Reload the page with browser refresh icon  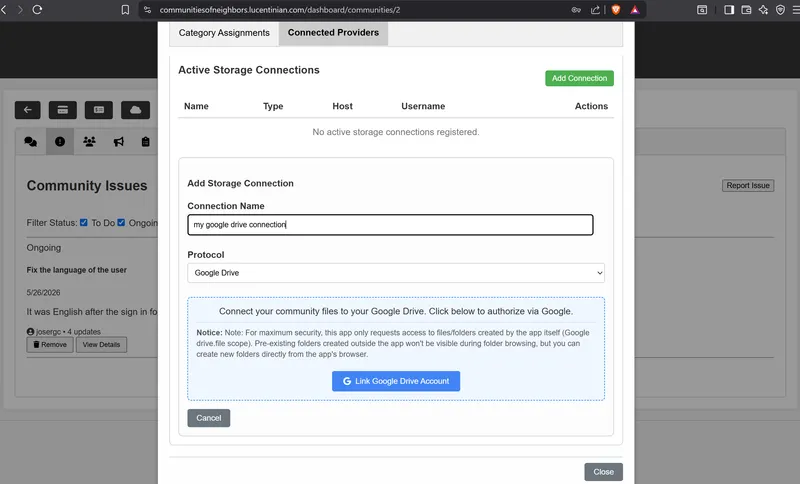[37, 10]
